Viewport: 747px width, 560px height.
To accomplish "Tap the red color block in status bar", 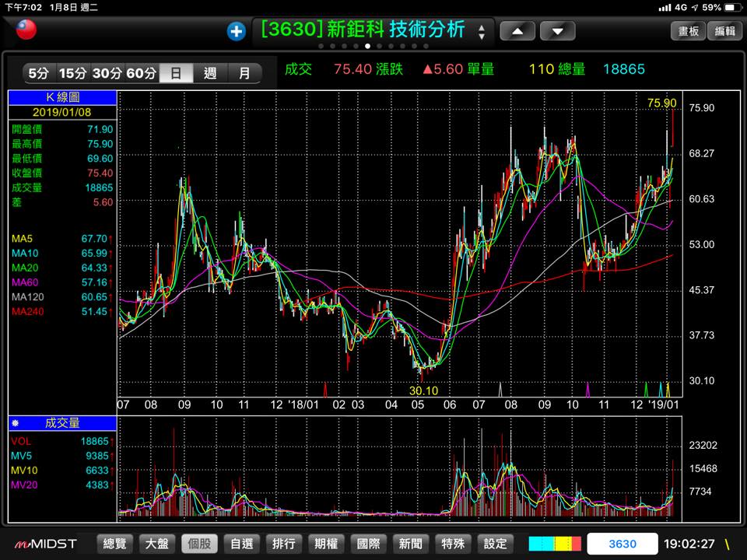I will 577,544.
